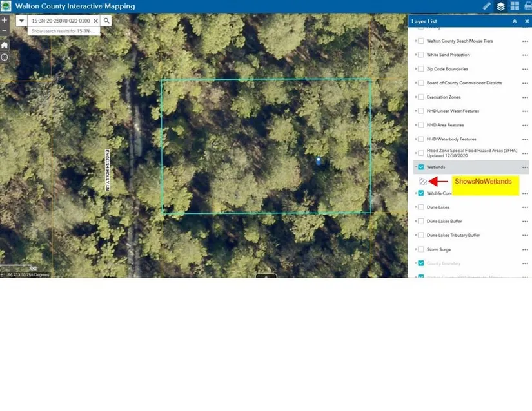Open options menu for NHD Area Features
532x411 pixels.
point(525,125)
